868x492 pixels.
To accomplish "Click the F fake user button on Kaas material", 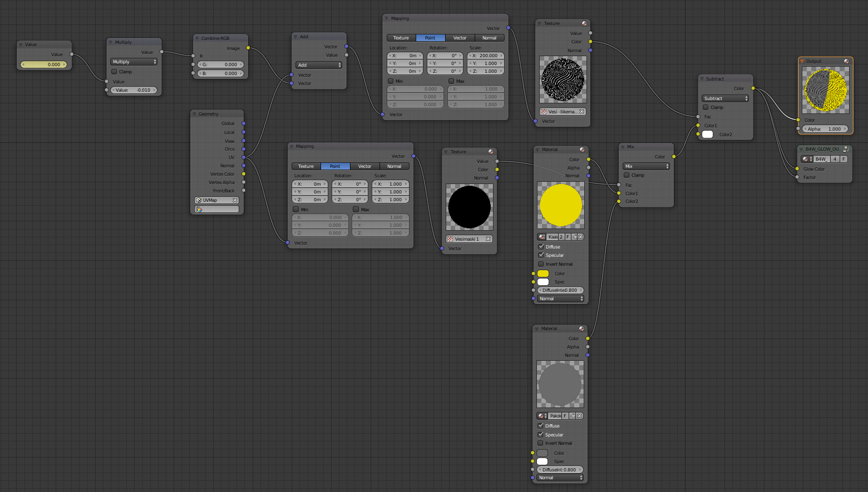I will [x=567, y=237].
